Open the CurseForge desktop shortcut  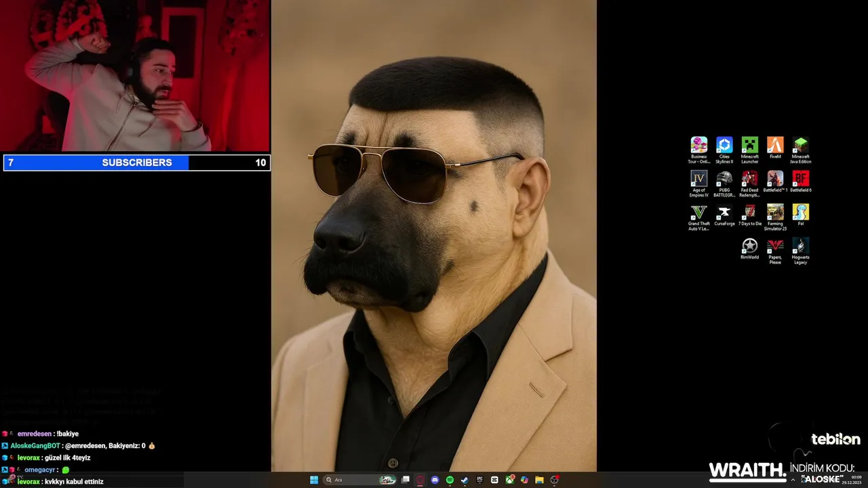pyautogui.click(x=724, y=216)
